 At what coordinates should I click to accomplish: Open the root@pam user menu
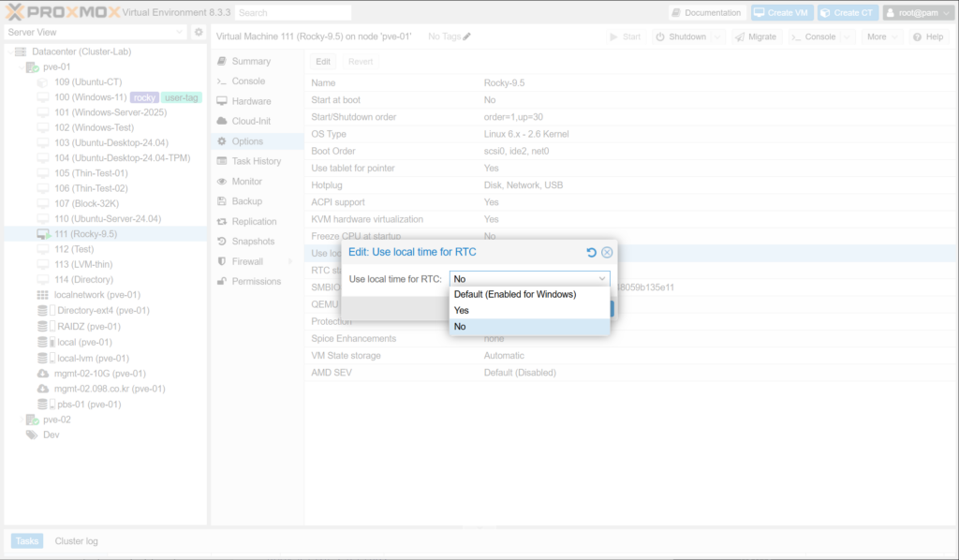(x=916, y=13)
